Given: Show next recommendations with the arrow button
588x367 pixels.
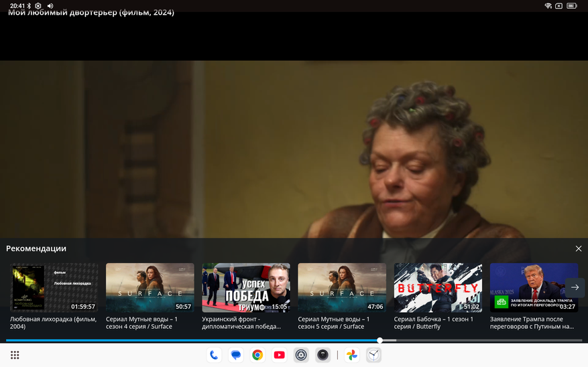Looking at the screenshot, I should tap(575, 287).
